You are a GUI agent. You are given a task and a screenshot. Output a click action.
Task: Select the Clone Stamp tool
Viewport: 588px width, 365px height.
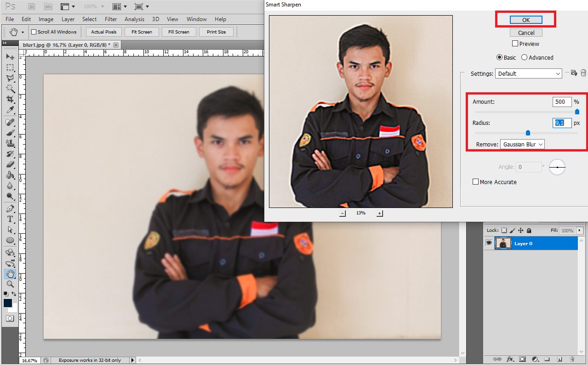(x=10, y=143)
